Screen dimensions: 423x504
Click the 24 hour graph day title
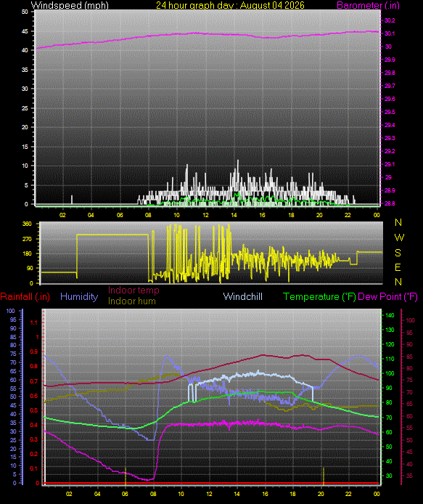pyautogui.click(x=230, y=5)
